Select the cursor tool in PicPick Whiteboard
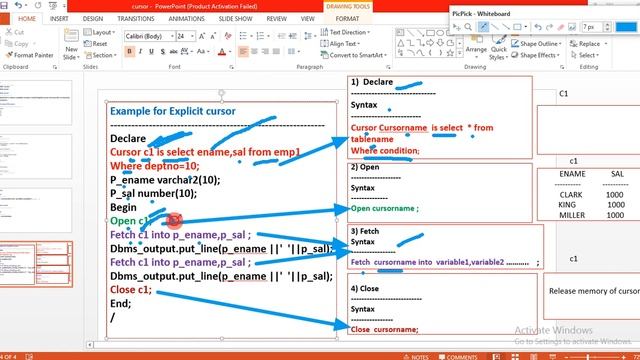The height and width of the screenshot is (360, 640). click(457, 27)
